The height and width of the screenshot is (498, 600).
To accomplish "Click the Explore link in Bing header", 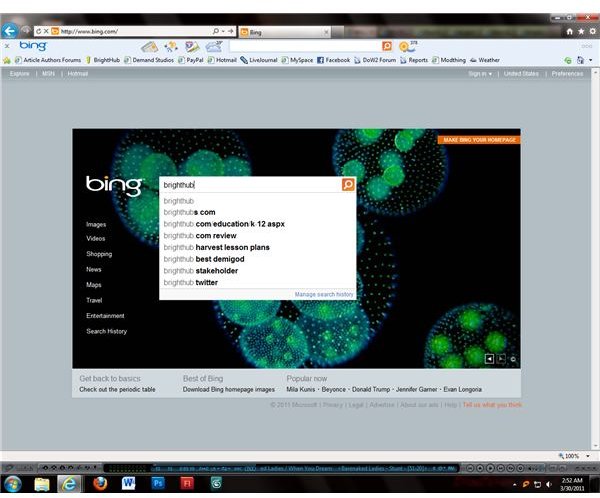I will coord(19,73).
